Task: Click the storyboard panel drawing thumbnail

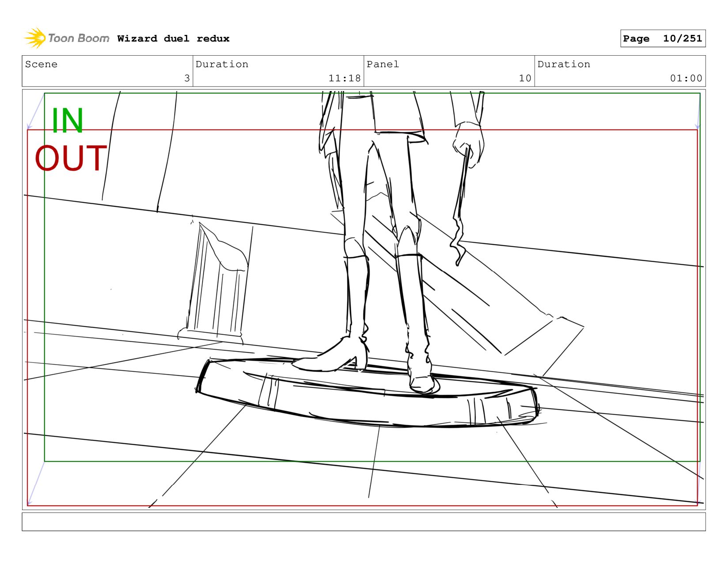Action: (364, 300)
